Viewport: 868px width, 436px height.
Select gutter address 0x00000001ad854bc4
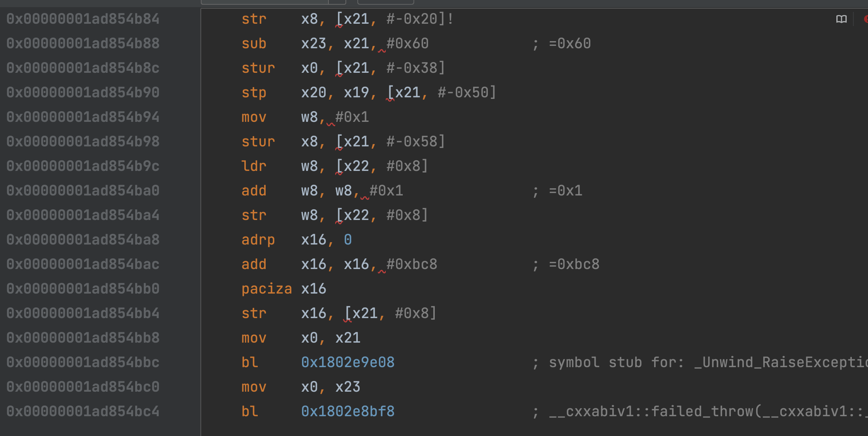tap(83, 411)
